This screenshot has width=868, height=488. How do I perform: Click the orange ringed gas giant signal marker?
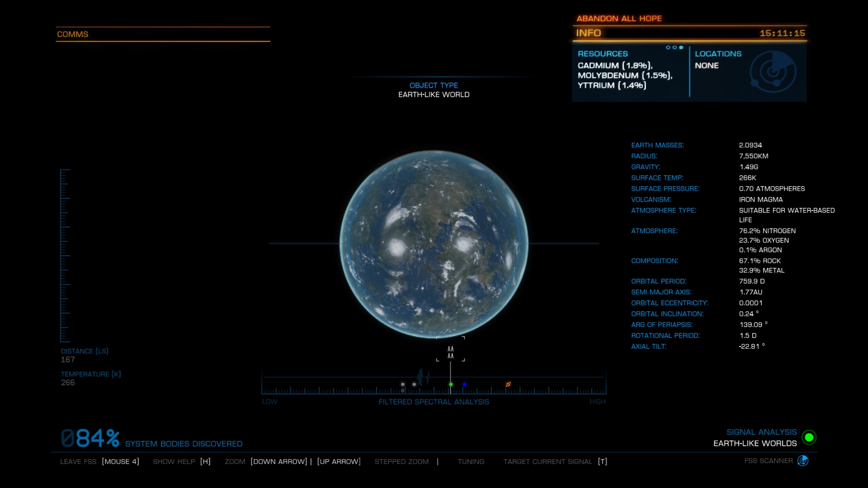point(508,384)
